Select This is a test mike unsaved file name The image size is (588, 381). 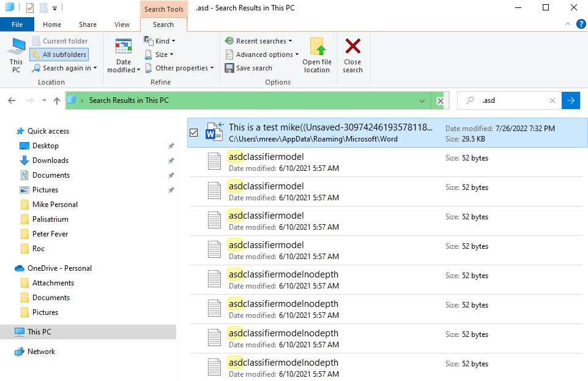[330, 127]
